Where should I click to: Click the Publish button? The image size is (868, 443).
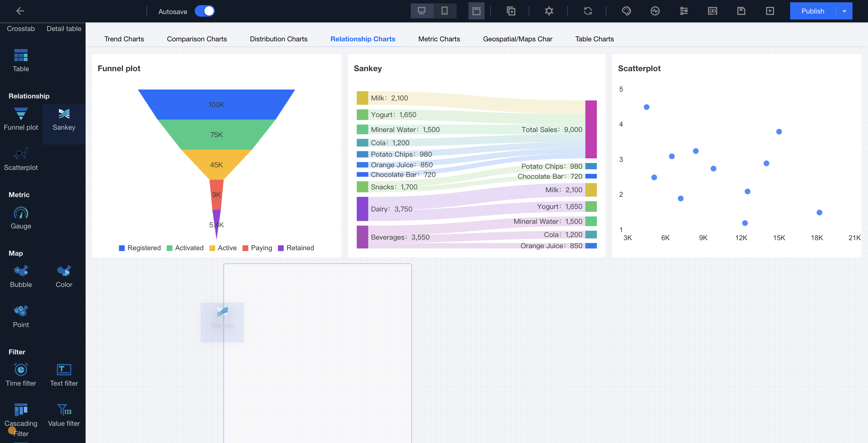tap(812, 11)
